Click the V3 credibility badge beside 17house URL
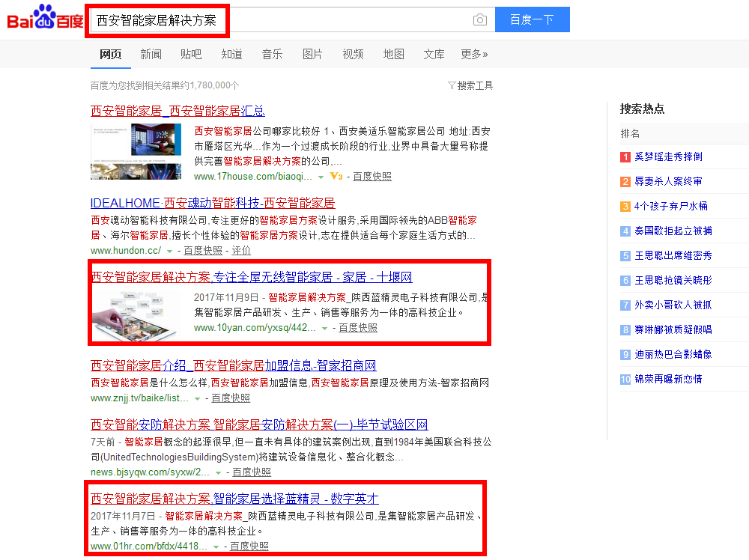 point(336,177)
